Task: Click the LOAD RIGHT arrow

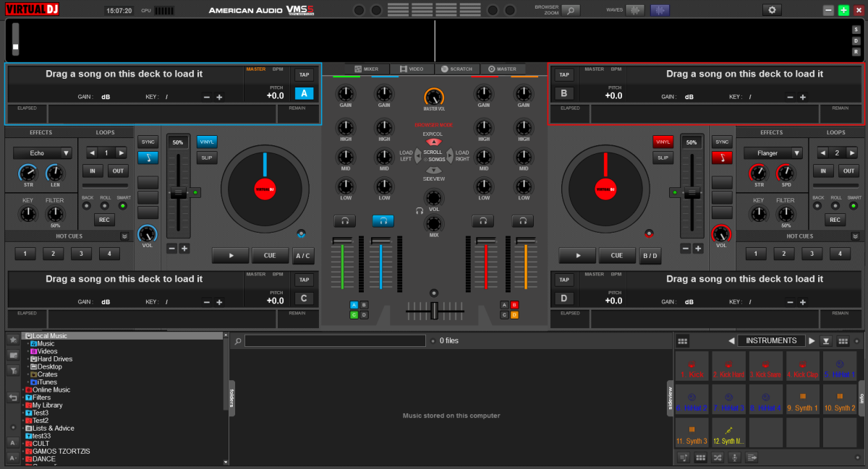Action: pyautogui.click(x=449, y=155)
